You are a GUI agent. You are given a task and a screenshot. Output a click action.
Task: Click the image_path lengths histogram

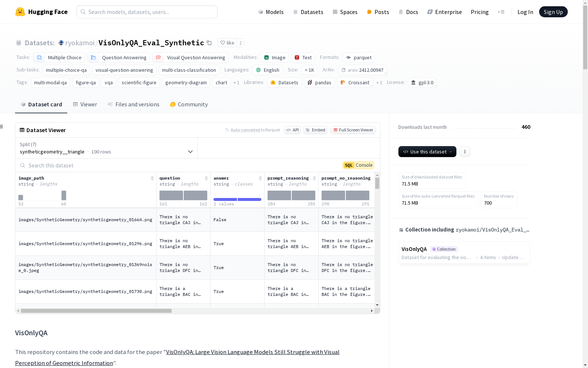point(42,195)
